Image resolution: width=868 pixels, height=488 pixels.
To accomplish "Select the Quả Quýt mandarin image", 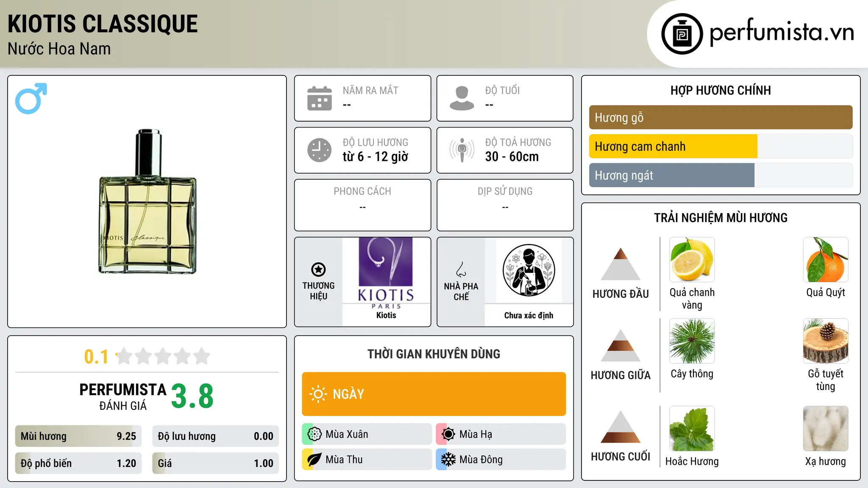I will pos(826,260).
